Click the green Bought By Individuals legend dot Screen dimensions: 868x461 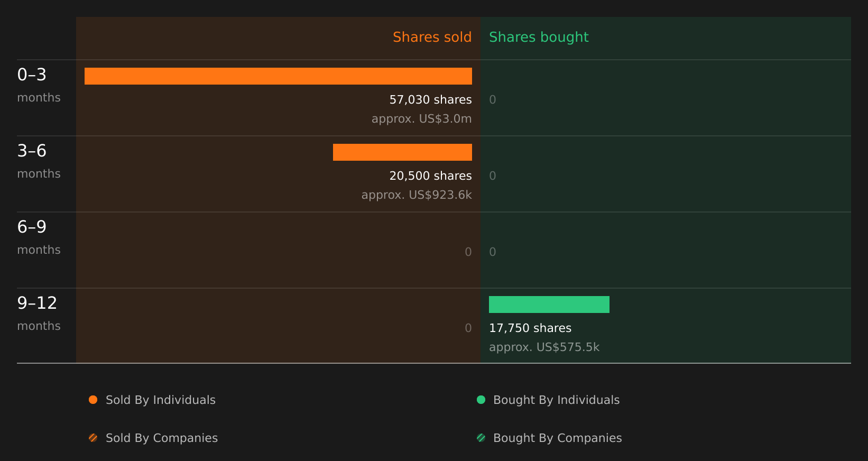click(481, 400)
